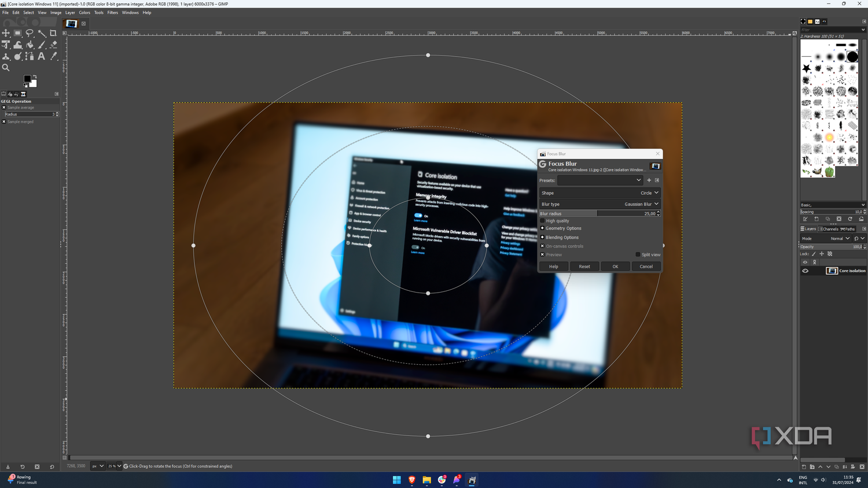Click Cancel in Focus Blur dialog
Image resolution: width=868 pixels, height=488 pixels.
pos(646,267)
